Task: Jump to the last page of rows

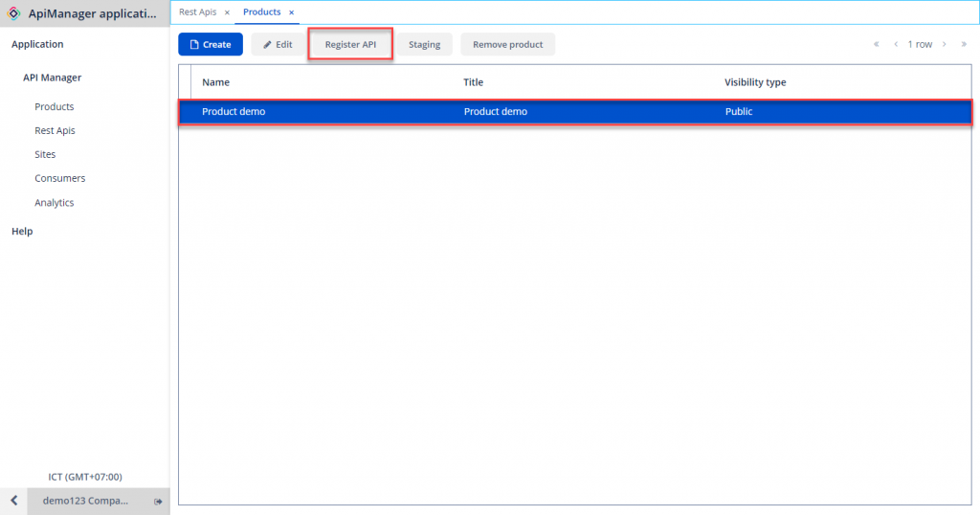Action: (964, 44)
